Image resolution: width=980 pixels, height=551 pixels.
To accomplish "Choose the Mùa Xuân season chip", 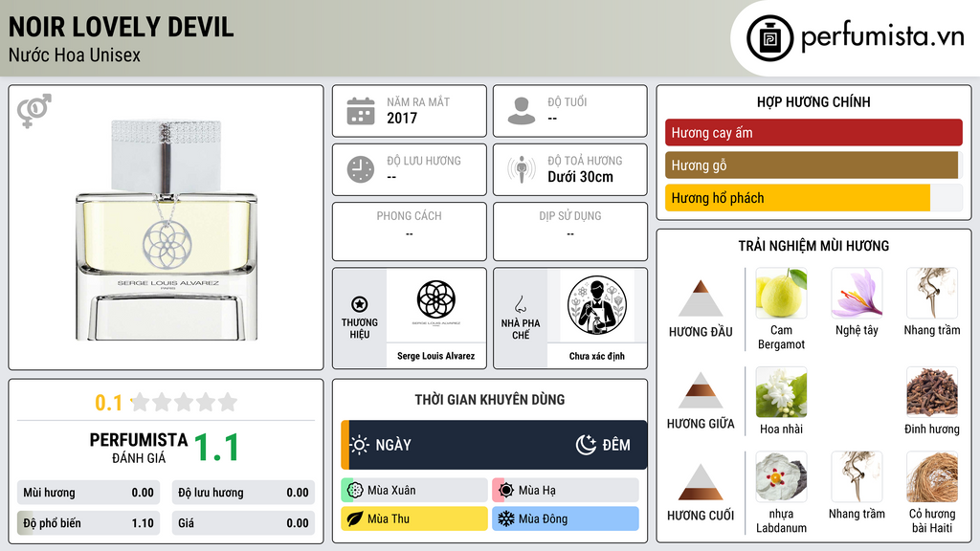I will (414, 491).
